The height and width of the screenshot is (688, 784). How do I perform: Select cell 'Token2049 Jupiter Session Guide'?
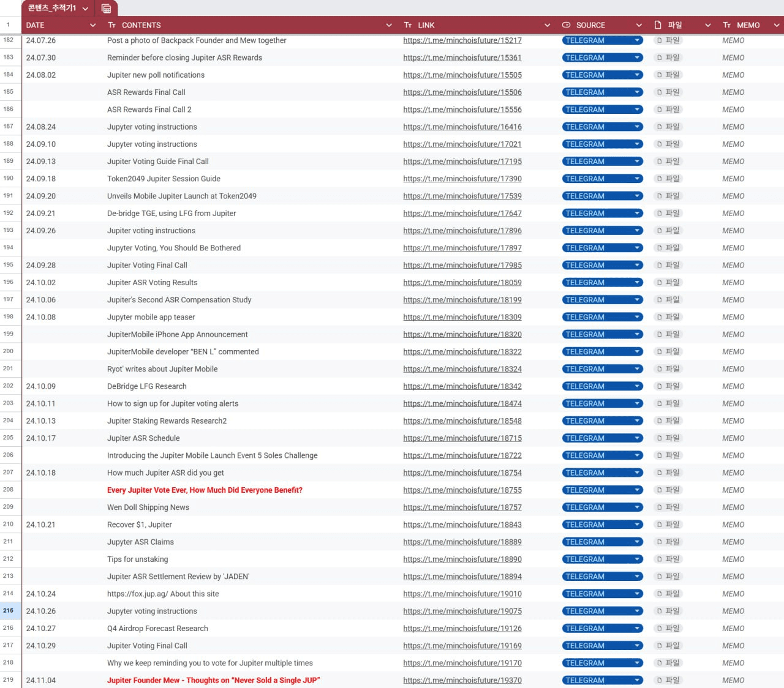click(164, 179)
